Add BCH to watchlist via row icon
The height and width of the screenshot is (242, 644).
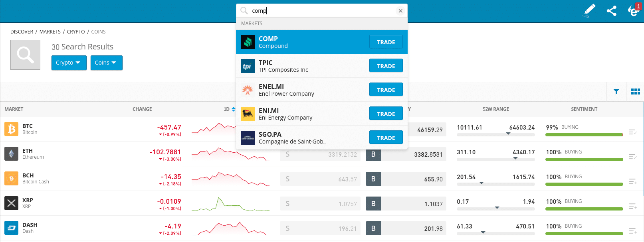point(632,181)
